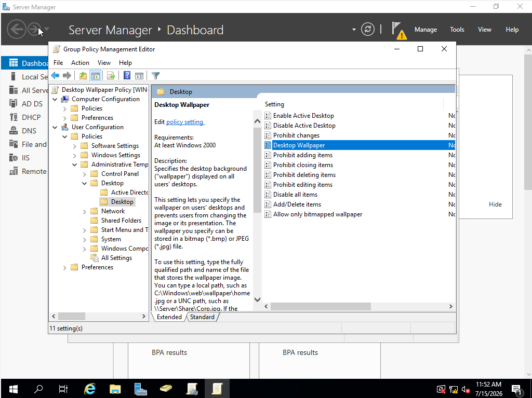Expand the System folder node

click(85, 239)
